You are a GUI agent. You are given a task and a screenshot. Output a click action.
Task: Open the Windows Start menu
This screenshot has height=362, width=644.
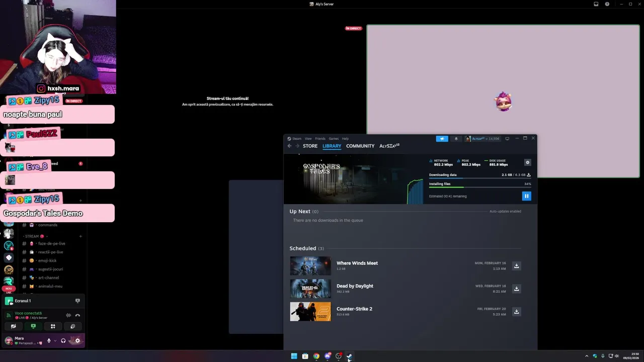294,356
